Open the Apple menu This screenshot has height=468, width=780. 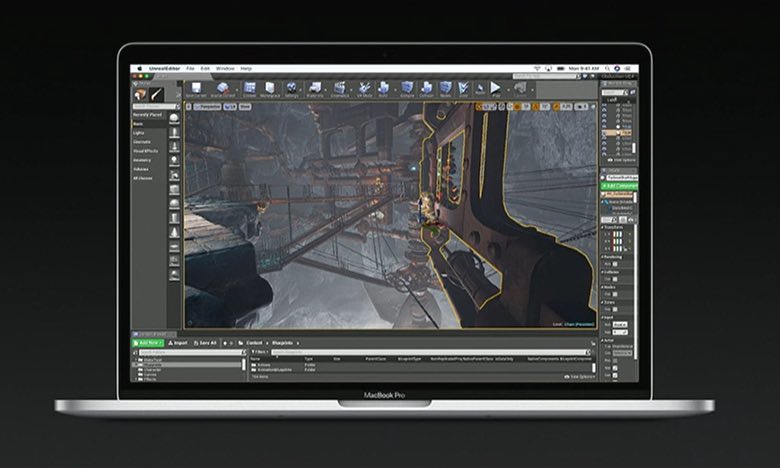(140, 69)
